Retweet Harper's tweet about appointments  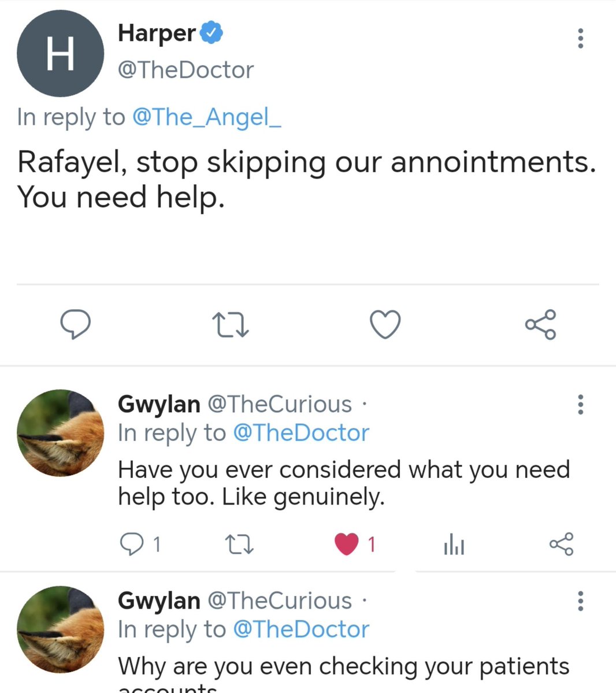(230, 325)
